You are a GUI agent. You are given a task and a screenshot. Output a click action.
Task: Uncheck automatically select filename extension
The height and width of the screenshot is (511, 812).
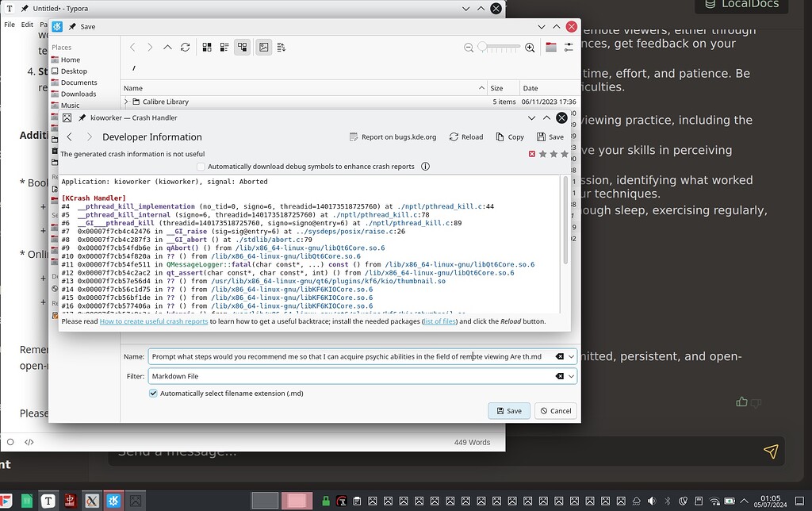coord(154,393)
